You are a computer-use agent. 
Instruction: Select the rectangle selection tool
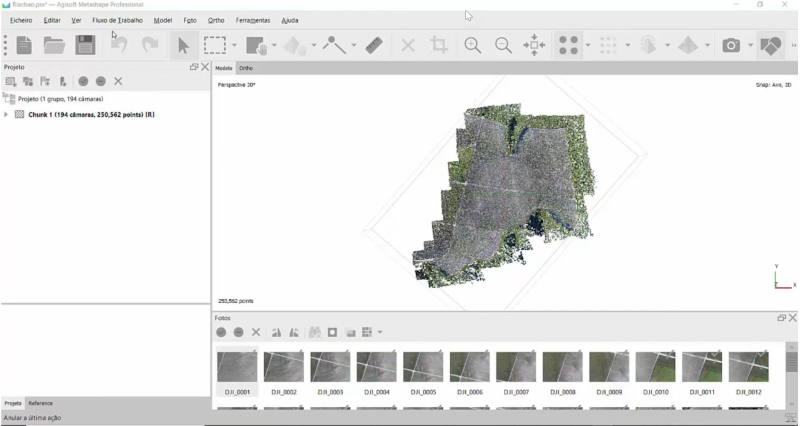[x=215, y=45]
